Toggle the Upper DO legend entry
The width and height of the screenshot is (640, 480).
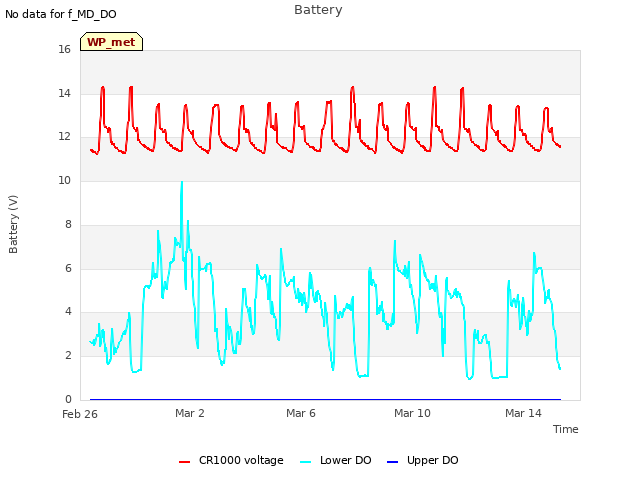(x=422, y=460)
